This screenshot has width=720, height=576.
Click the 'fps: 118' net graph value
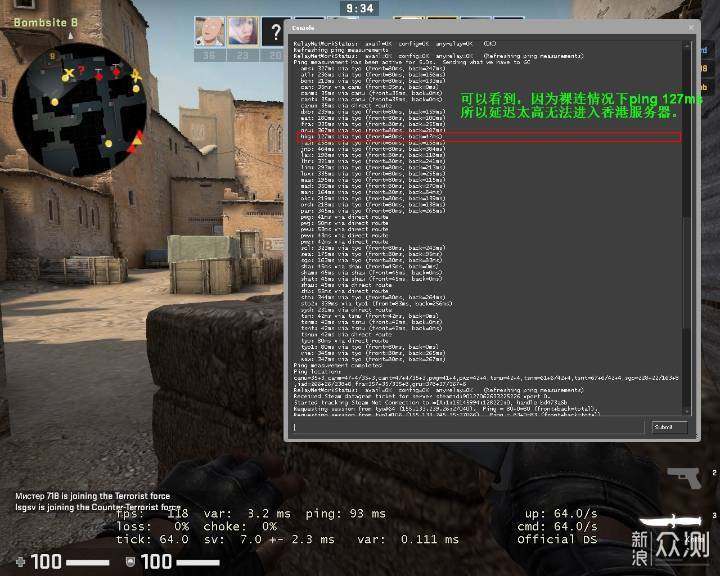(x=152, y=514)
